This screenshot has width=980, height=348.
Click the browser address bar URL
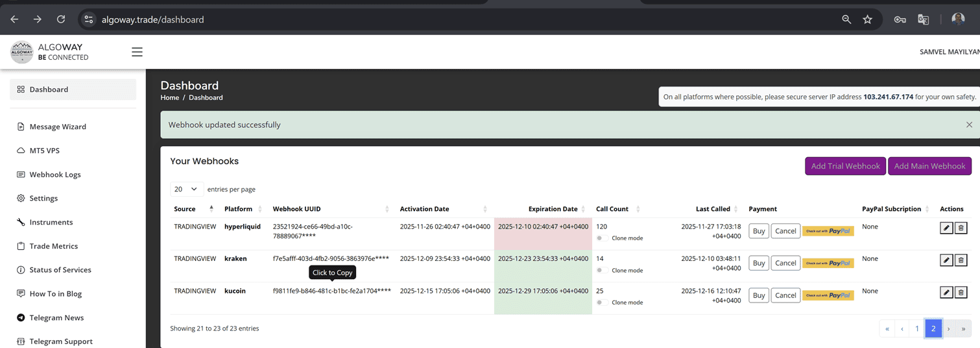152,19
